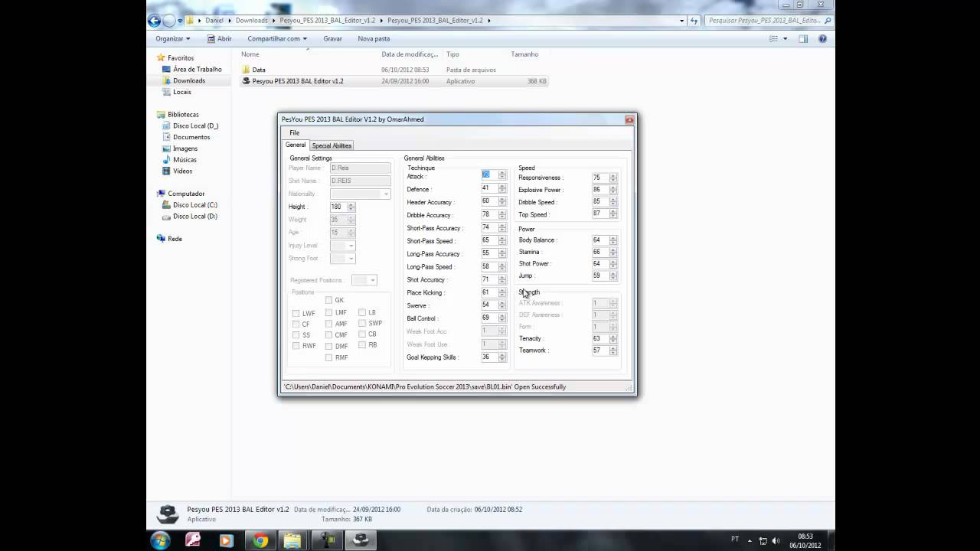Select the General tab

click(x=296, y=145)
